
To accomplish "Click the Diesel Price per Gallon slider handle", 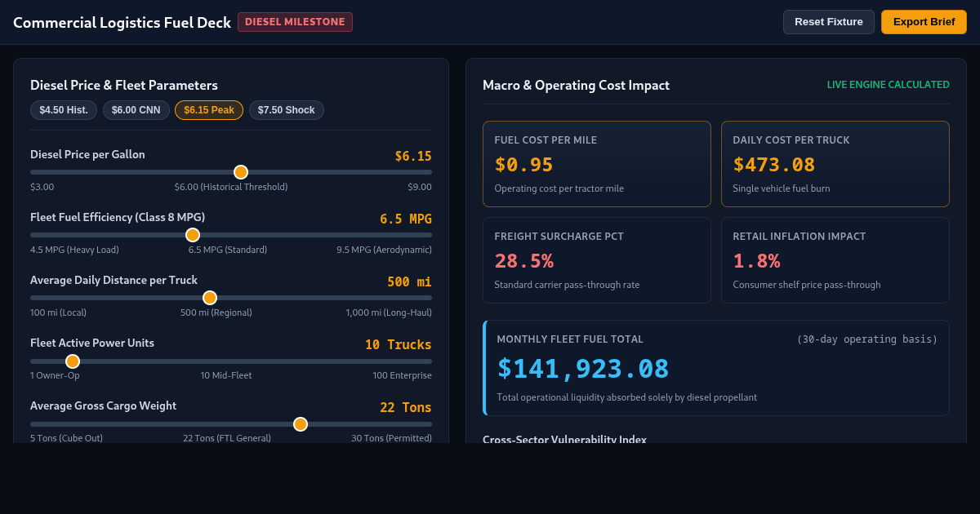I will [241, 172].
